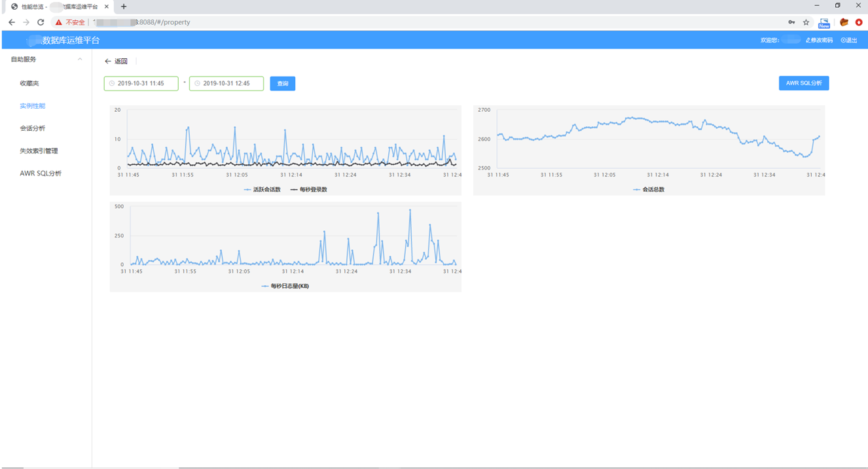
Task: Open the extension with the New badge
Action: (824, 23)
